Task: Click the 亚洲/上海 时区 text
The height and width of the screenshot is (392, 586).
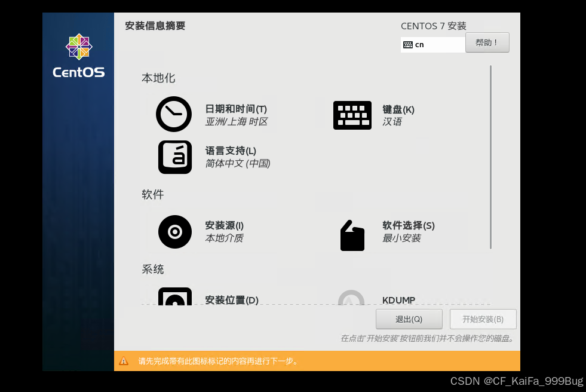Action: pyautogui.click(x=236, y=122)
